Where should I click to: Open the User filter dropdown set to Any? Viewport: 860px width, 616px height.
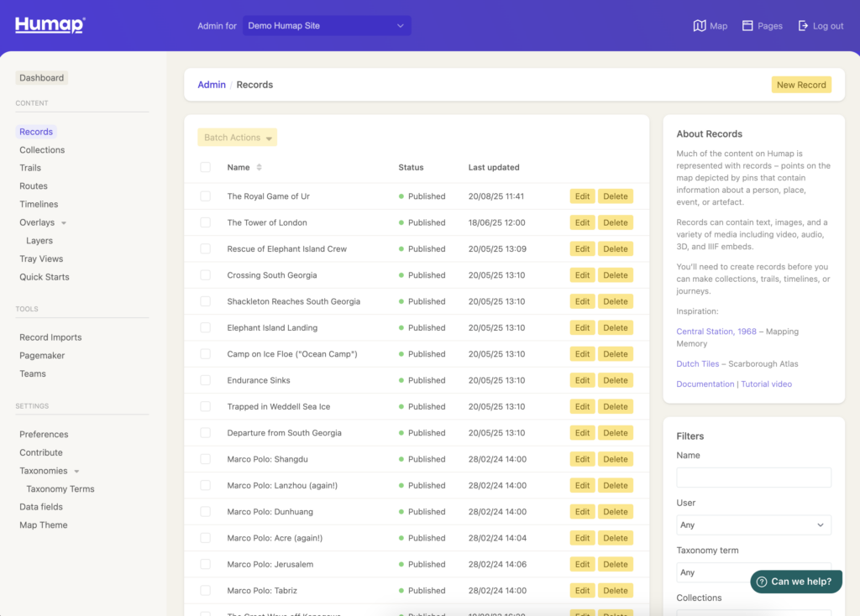753,525
